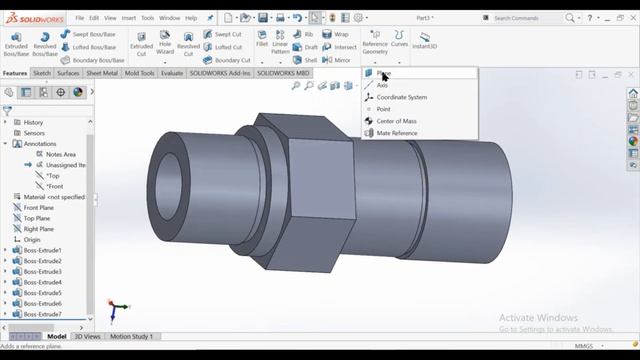This screenshot has height=360, width=640.
Task: Click the Undo icon
Action: pos(297,18)
